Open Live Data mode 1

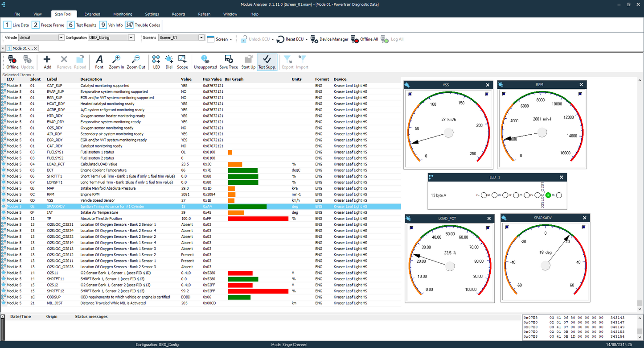[16, 25]
